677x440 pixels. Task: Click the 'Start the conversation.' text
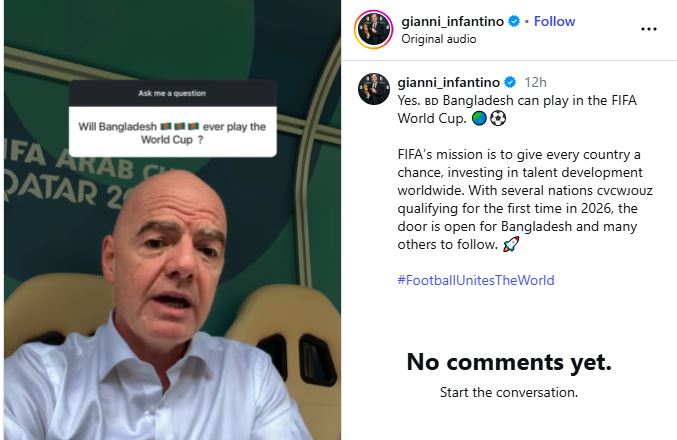(509, 392)
